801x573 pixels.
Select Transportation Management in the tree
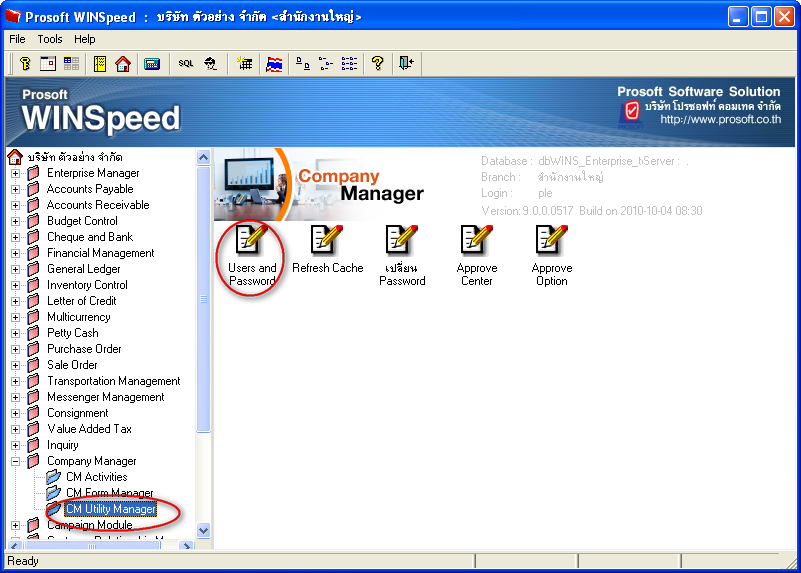[113, 381]
